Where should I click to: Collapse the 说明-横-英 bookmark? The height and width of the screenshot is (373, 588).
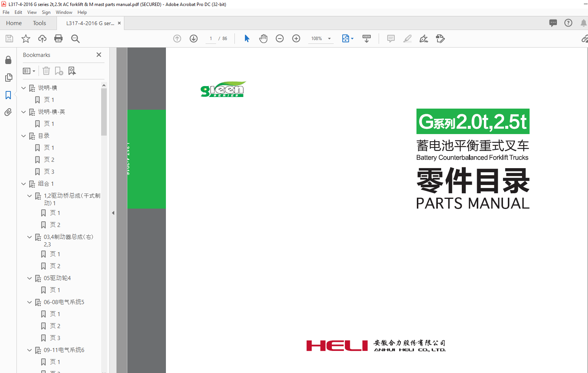(x=24, y=112)
